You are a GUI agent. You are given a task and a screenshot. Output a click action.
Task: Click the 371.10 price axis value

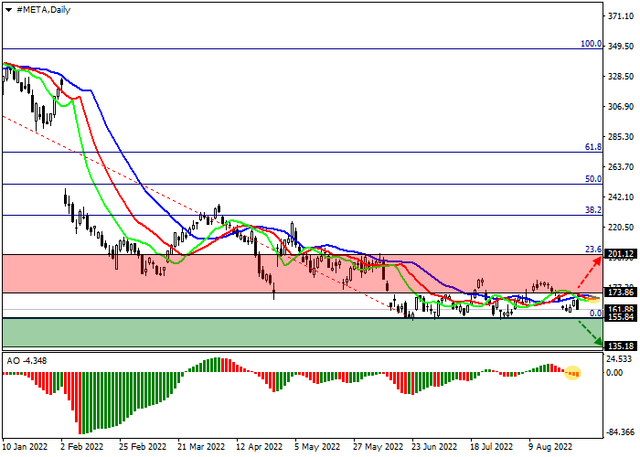pyautogui.click(x=620, y=16)
